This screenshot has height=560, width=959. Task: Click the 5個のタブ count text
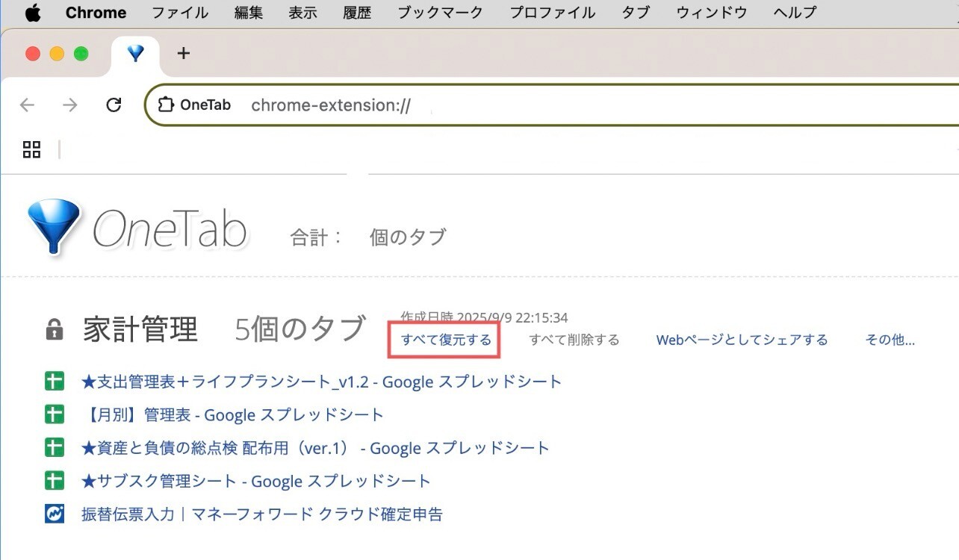300,329
